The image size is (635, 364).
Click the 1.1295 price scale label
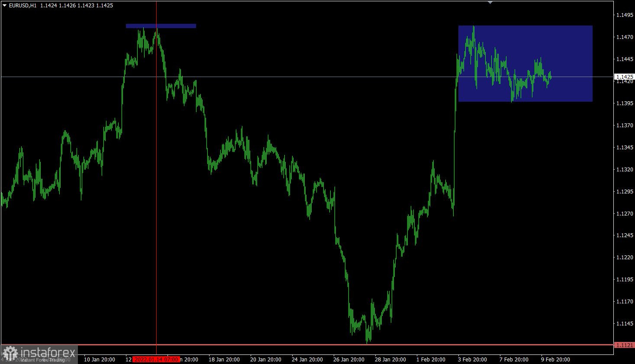(625, 191)
